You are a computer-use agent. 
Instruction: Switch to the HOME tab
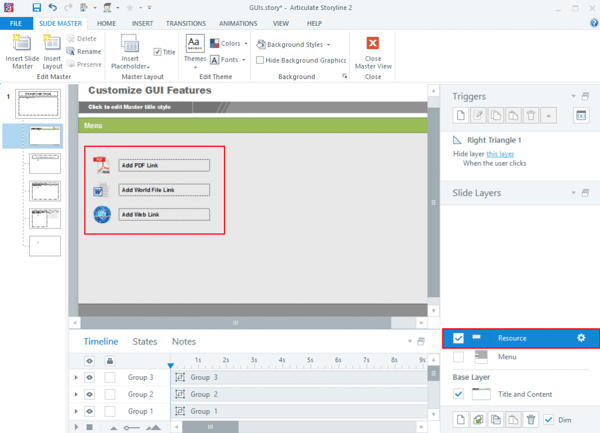point(106,23)
